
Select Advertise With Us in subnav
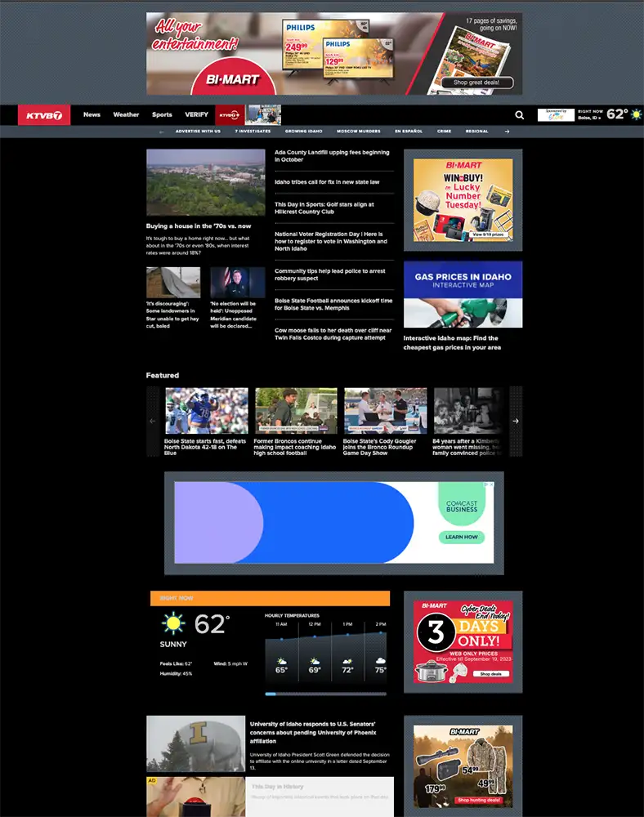point(198,132)
